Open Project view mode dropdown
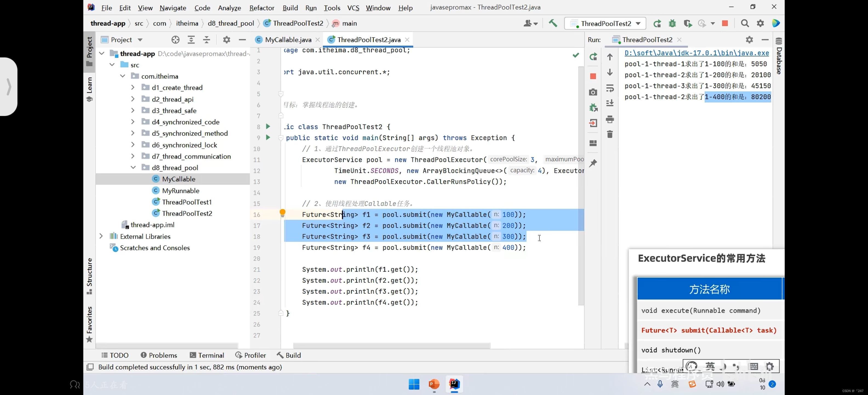 [x=140, y=40]
